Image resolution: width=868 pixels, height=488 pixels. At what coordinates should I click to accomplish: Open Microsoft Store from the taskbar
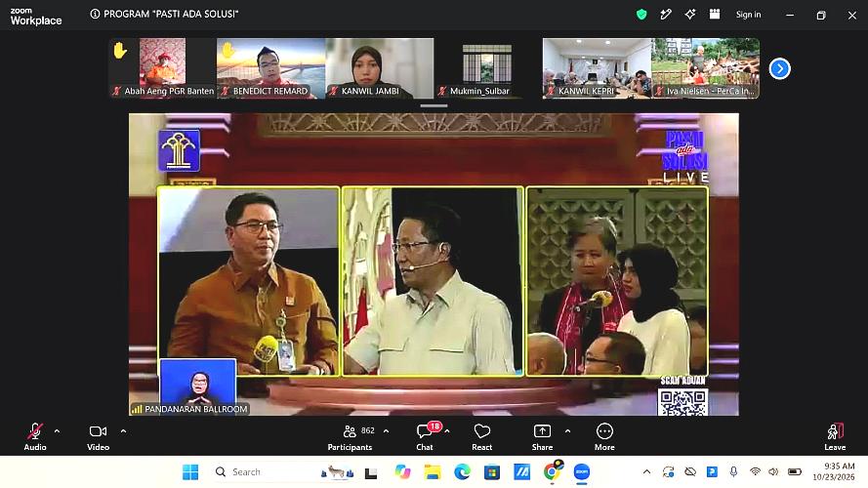pyautogui.click(x=491, y=472)
